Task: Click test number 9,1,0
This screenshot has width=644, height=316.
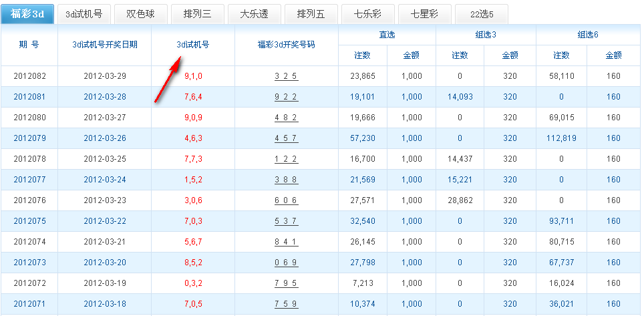Action: [194, 76]
